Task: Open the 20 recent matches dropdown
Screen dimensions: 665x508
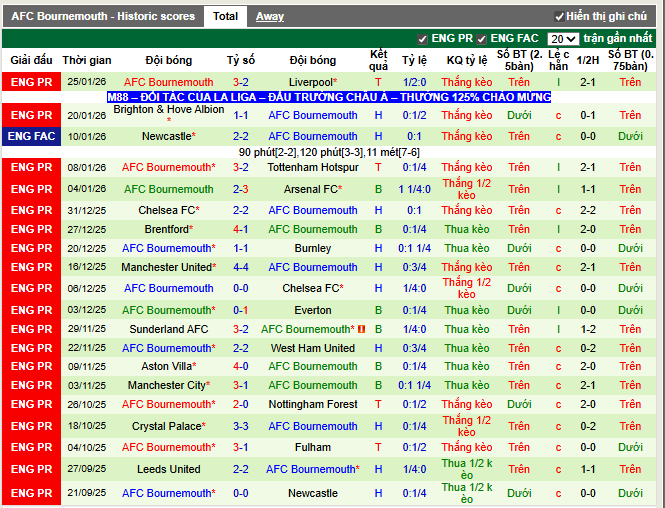Action: (x=563, y=39)
